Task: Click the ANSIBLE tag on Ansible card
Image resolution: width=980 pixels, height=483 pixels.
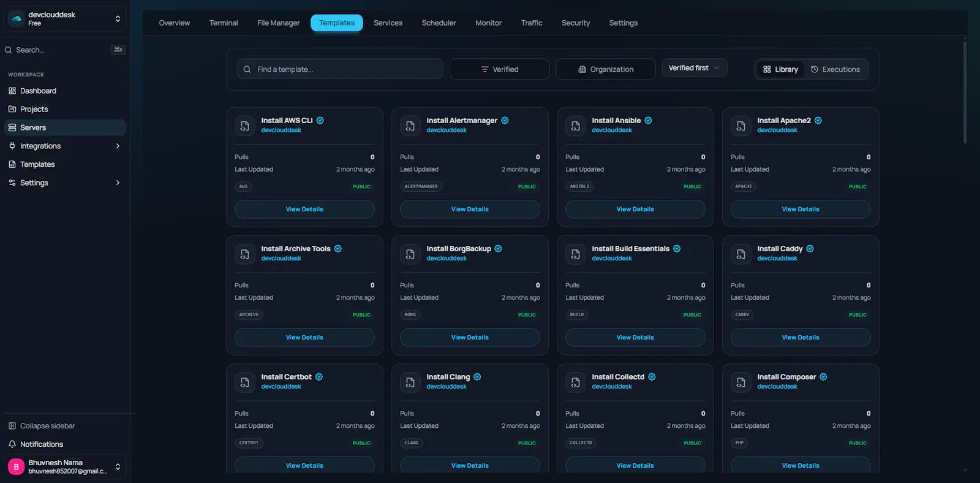Action: point(579,186)
